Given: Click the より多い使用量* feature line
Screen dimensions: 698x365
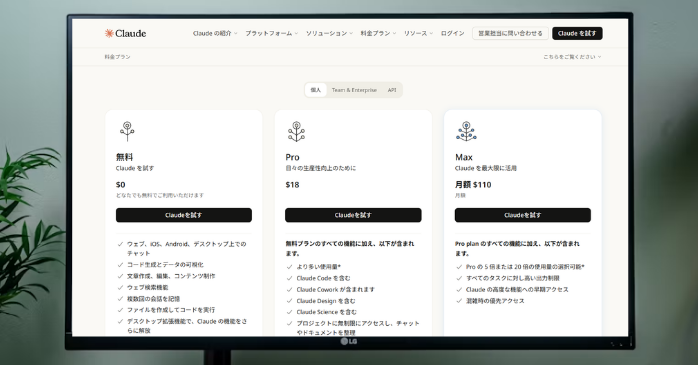Looking at the screenshot, I should pyautogui.click(x=319, y=267).
